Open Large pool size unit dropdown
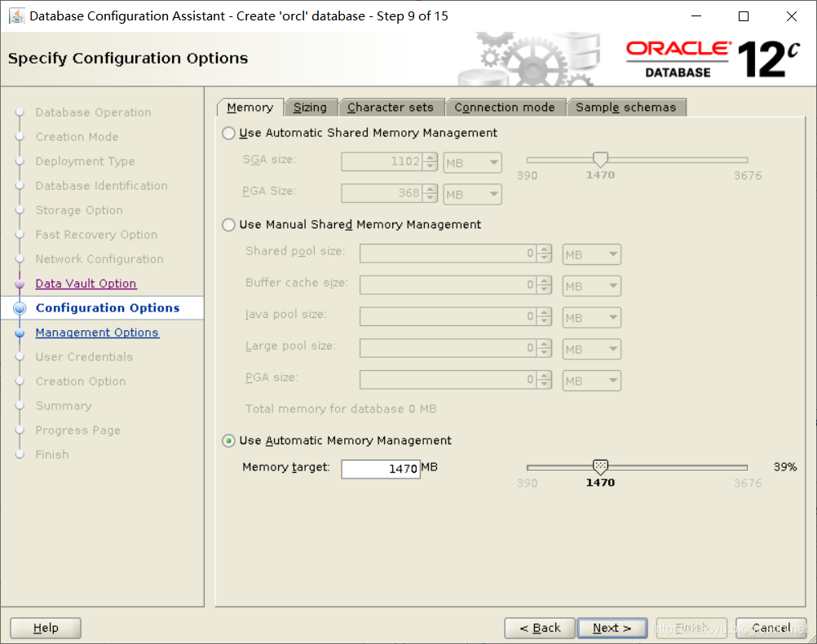Image resolution: width=817 pixels, height=644 pixels. point(591,349)
